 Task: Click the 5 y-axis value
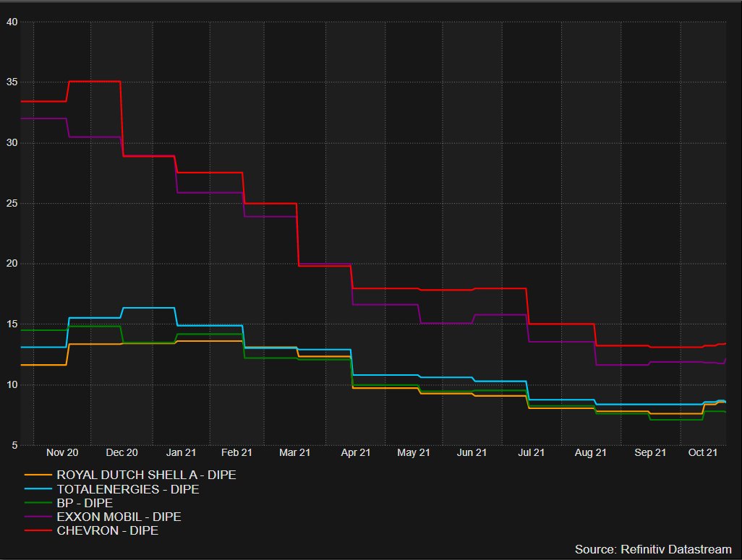click(x=14, y=445)
